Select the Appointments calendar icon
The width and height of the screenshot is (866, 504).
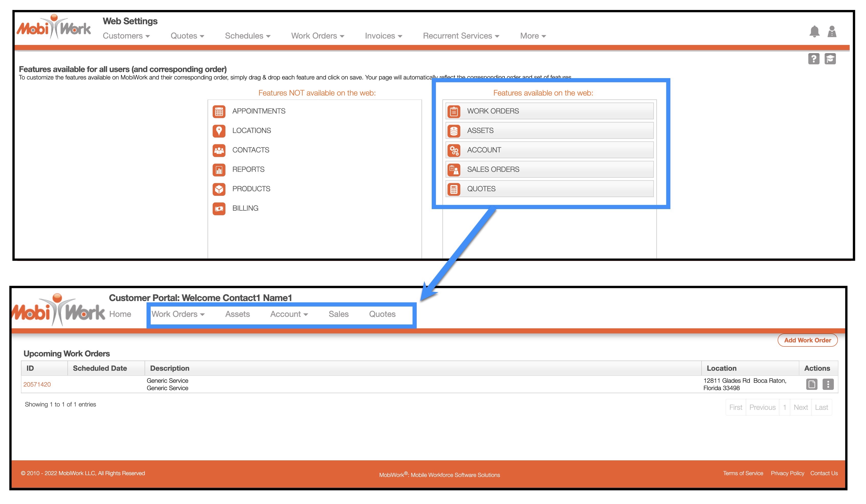(219, 111)
